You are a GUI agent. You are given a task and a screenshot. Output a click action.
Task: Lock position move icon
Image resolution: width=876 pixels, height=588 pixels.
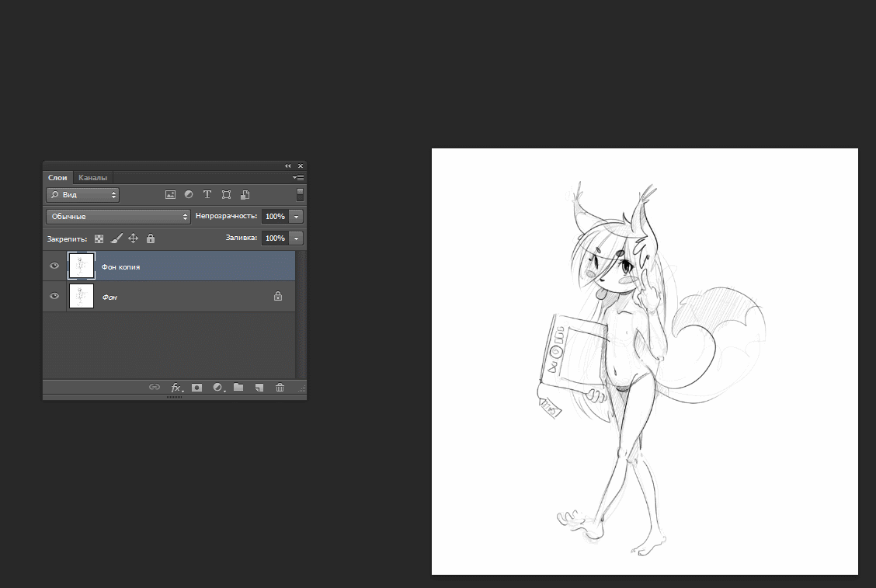pos(133,238)
